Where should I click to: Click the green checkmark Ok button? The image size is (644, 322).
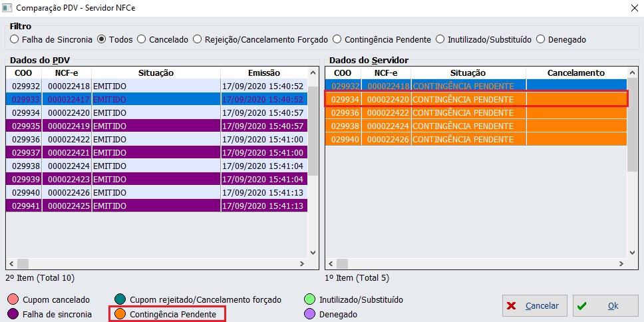pos(605,306)
